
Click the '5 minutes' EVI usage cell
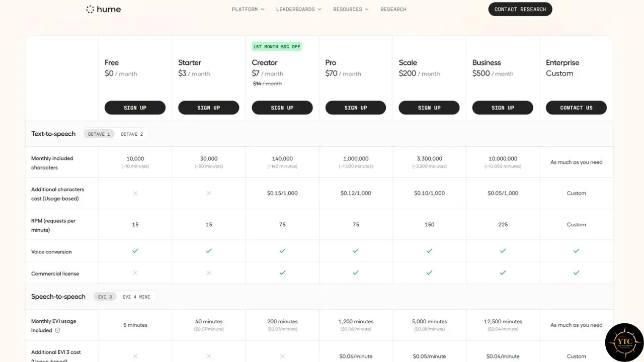(135, 325)
